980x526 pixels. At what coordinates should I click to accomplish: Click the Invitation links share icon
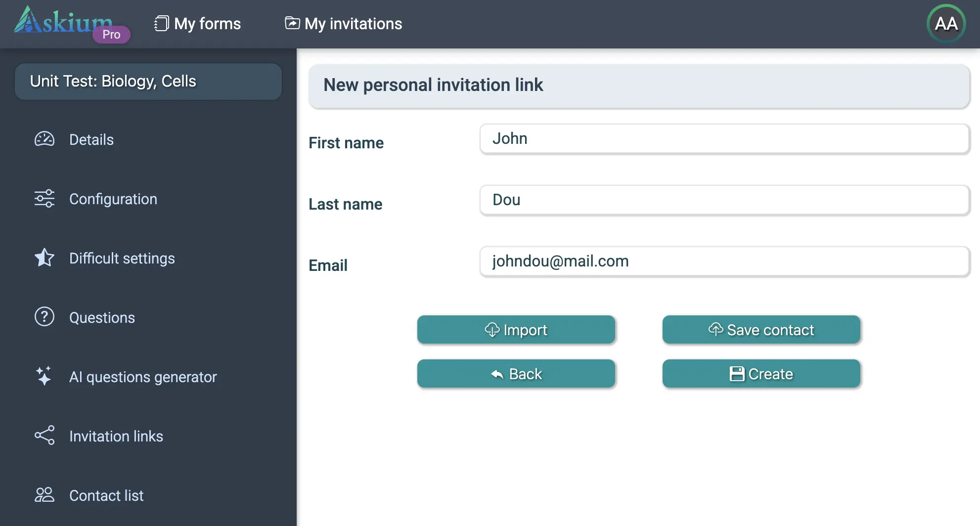coord(45,436)
